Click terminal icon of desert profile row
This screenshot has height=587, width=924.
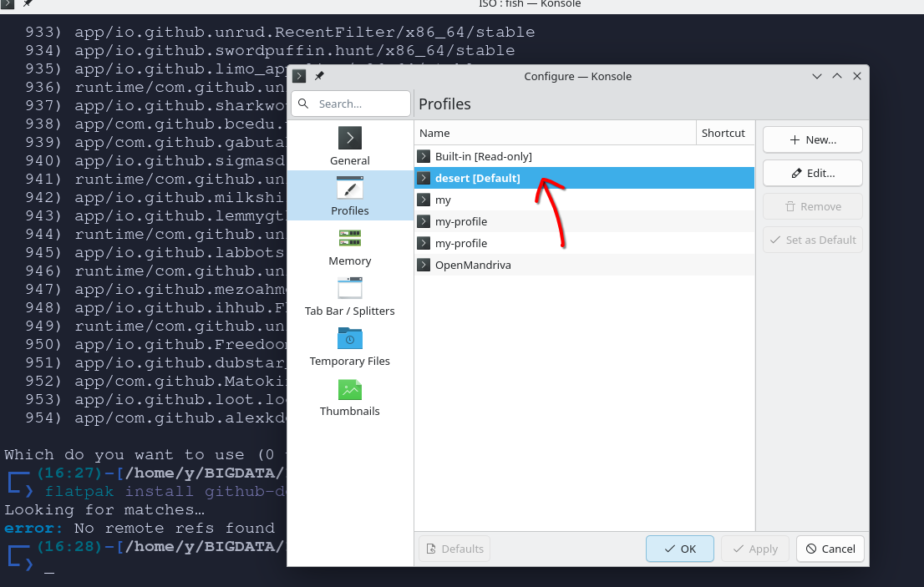click(424, 178)
